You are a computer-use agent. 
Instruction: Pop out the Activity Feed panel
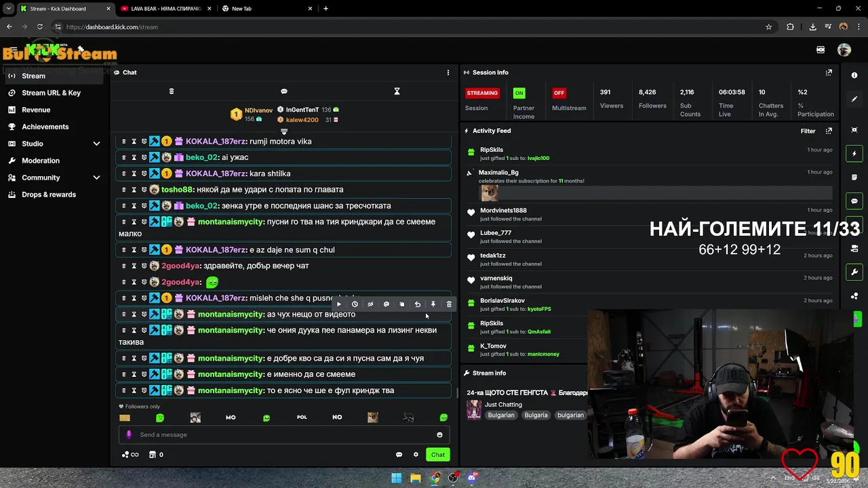click(829, 131)
